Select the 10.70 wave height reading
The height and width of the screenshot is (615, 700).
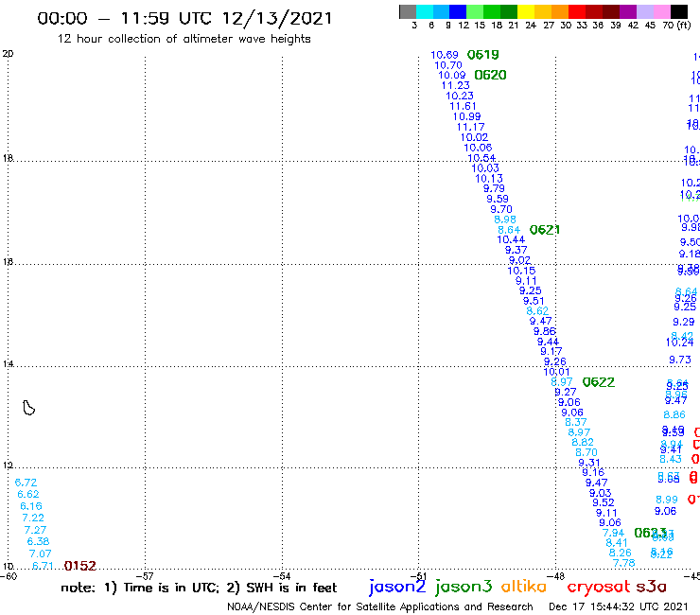448,65
